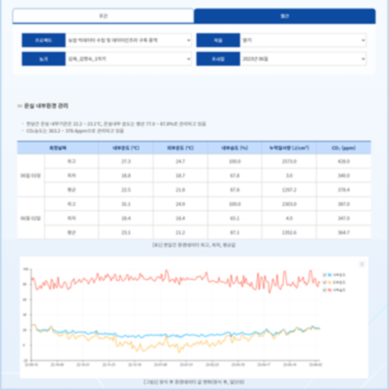Open the chart options menu icon
Viewport: 389px width, 390px height.
coord(362,264)
